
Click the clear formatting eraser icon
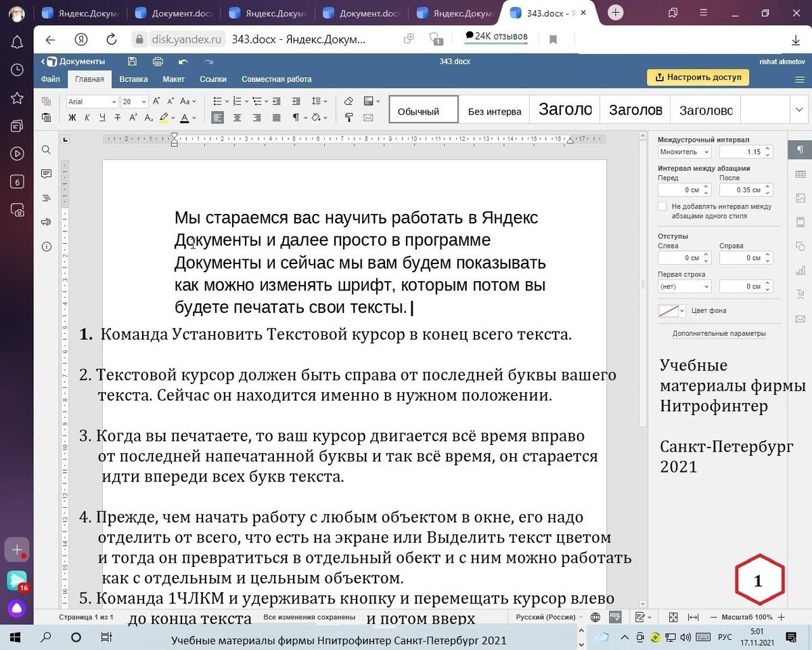point(348,102)
